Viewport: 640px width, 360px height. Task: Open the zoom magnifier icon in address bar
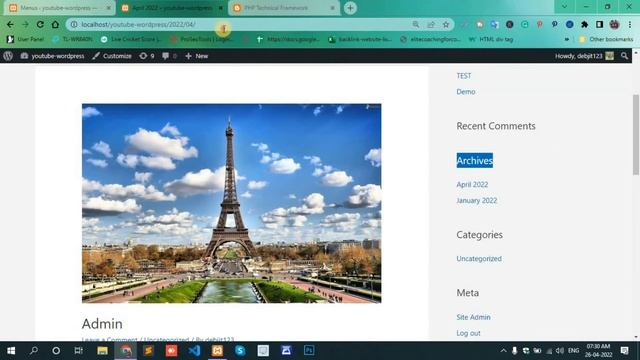click(416, 24)
